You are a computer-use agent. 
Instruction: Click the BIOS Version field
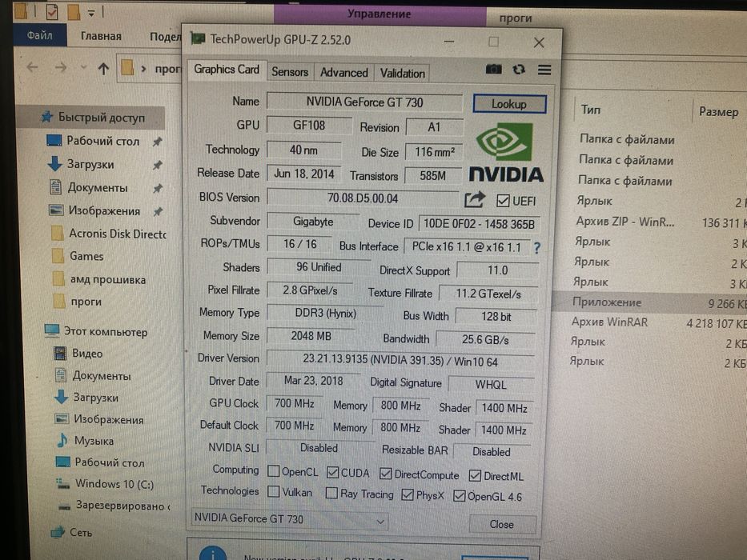pos(363,198)
